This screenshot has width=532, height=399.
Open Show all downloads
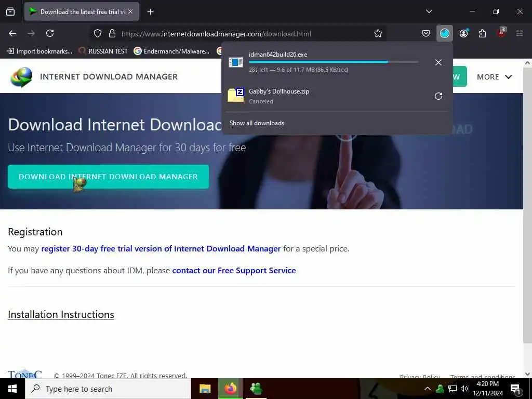[x=257, y=123]
